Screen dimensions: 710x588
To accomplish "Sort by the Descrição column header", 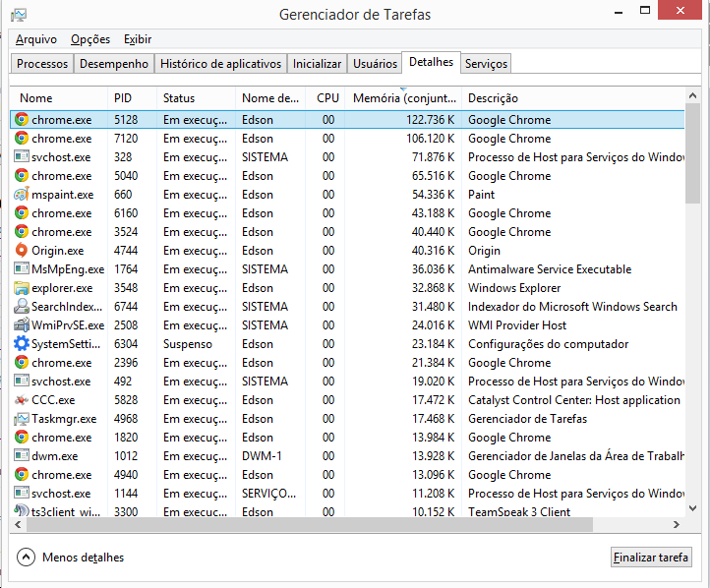I will pyautogui.click(x=572, y=98).
